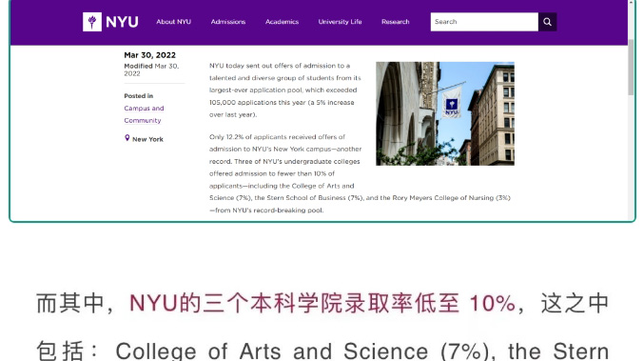Click the NYU wordmark text
The height and width of the screenshot is (361, 644).
pyautogui.click(x=122, y=22)
